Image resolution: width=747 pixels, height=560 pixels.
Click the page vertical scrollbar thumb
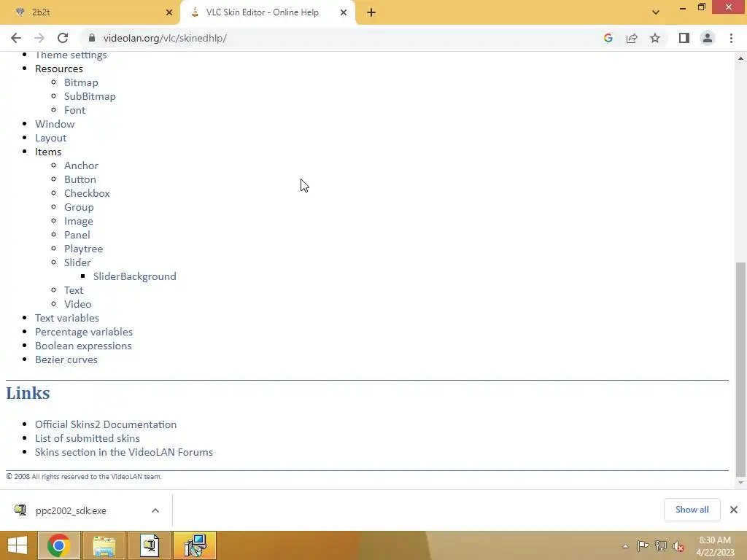click(x=740, y=369)
